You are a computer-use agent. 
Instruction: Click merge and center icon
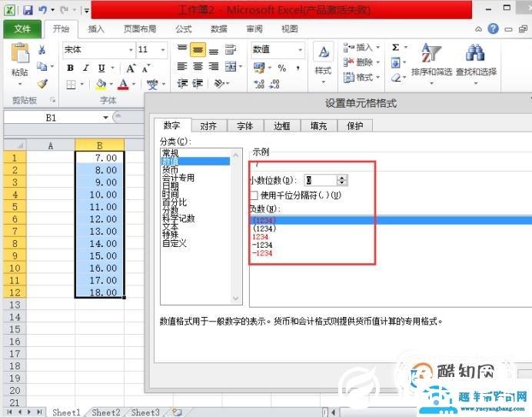tap(231, 66)
